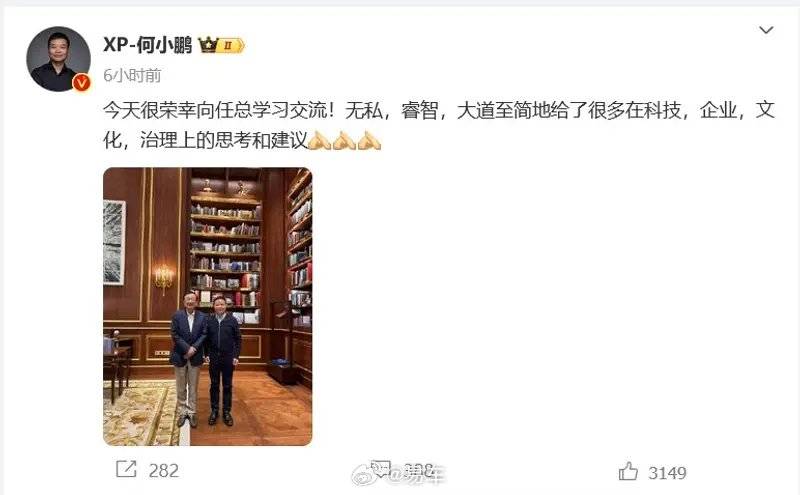The image size is (800, 495).
Task: Click the last folded-hands emoji
Action: click(x=369, y=140)
